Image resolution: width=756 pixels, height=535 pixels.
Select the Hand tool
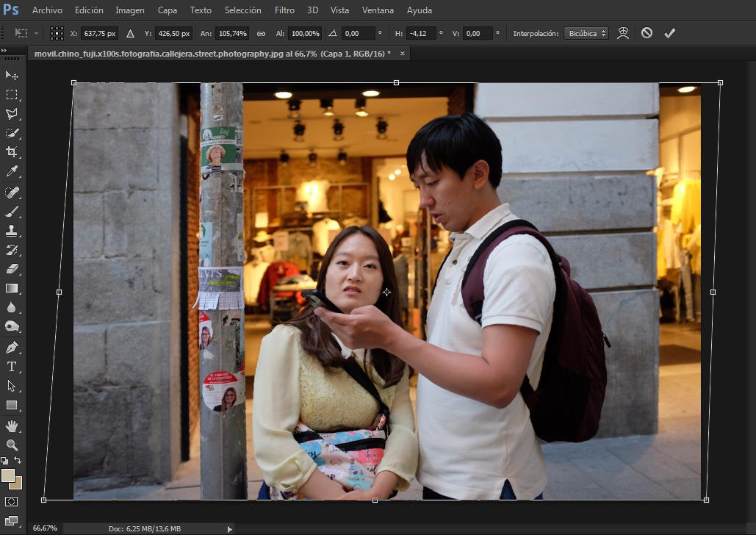[x=12, y=426]
